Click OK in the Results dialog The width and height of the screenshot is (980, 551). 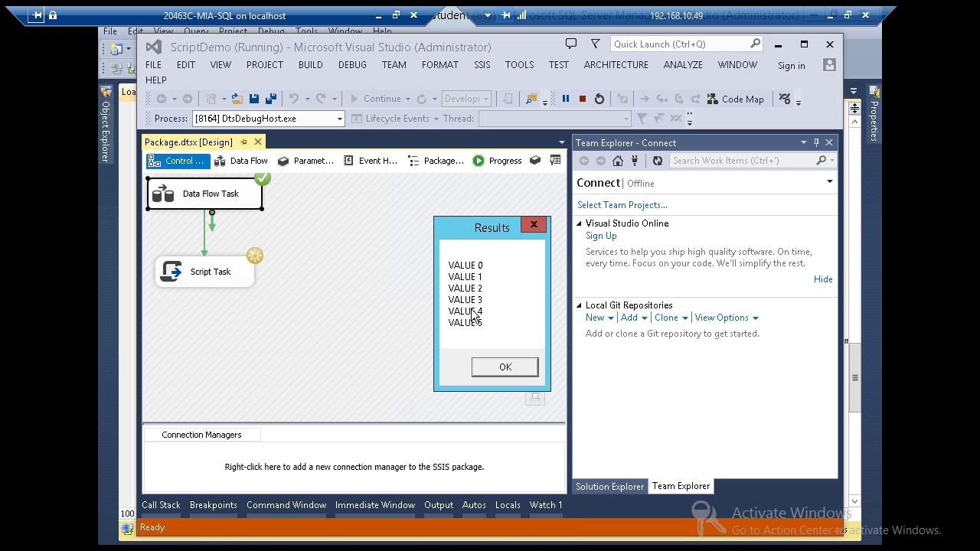(505, 367)
